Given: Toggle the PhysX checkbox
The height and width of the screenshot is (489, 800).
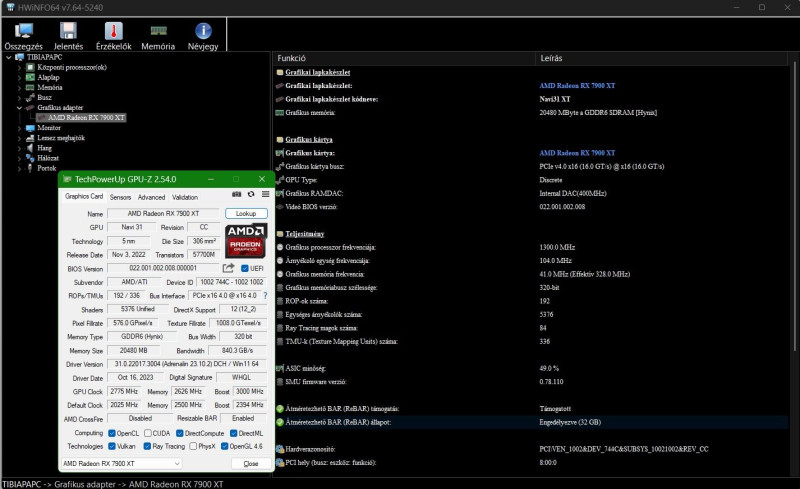Looking at the screenshot, I should point(193,446).
